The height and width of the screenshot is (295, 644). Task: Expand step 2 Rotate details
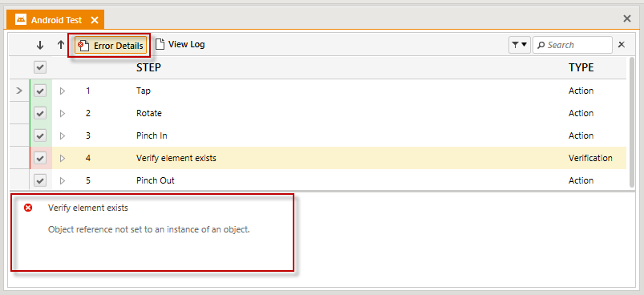(63, 113)
